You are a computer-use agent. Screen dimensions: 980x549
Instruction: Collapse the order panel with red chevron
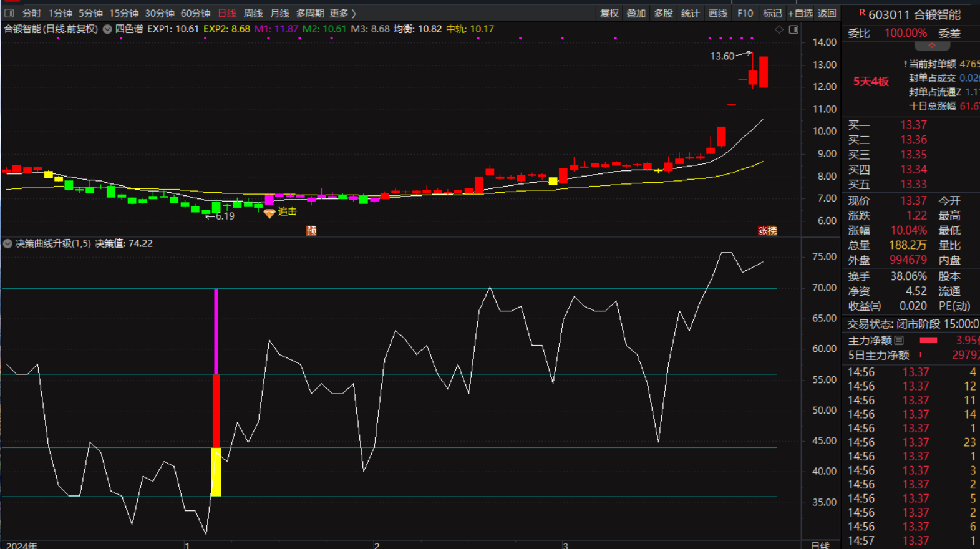tap(932, 46)
